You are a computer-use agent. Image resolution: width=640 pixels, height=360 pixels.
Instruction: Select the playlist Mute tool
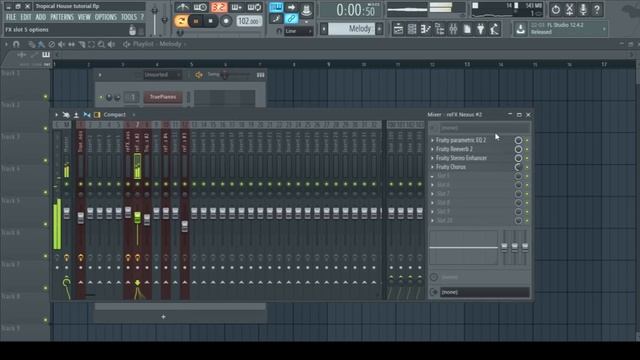[61, 44]
